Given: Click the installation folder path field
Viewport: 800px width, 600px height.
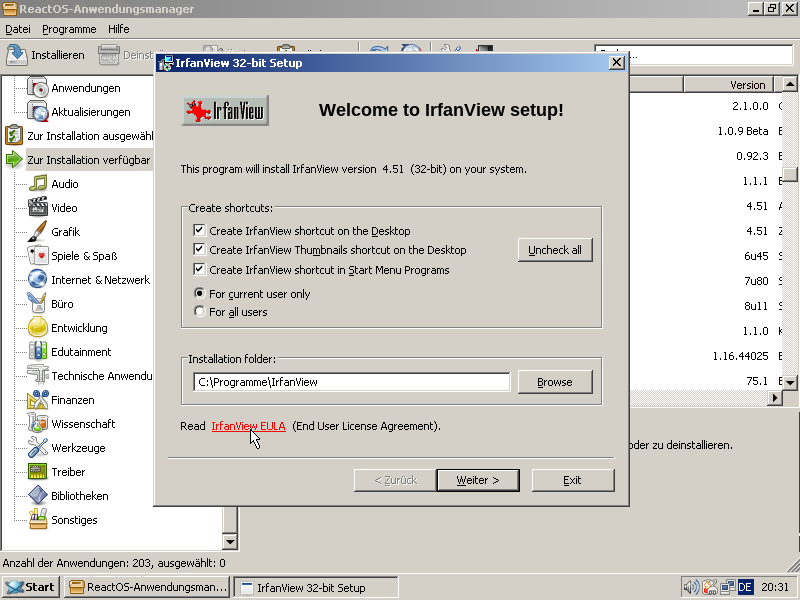Looking at the screenshot, I should 352,382.
